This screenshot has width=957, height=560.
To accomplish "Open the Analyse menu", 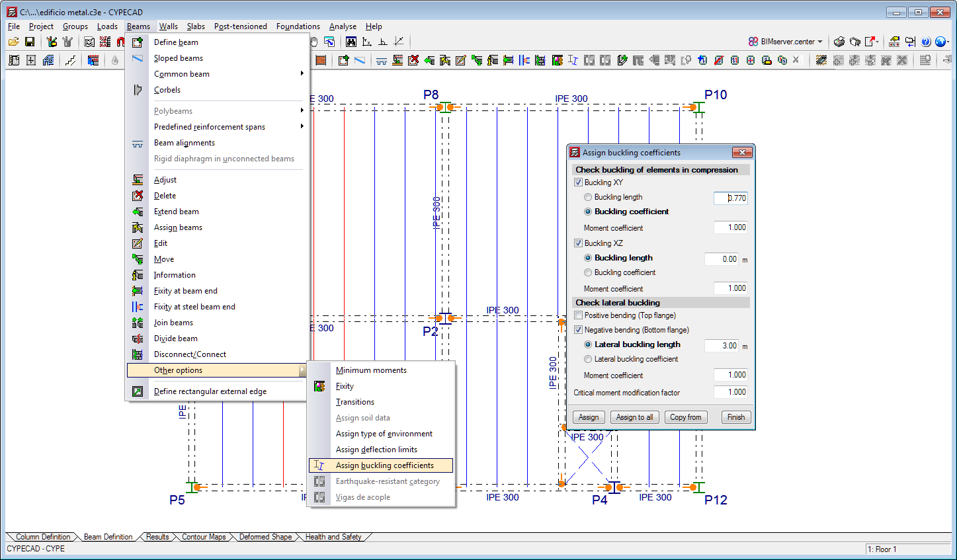I will [342, 26].
